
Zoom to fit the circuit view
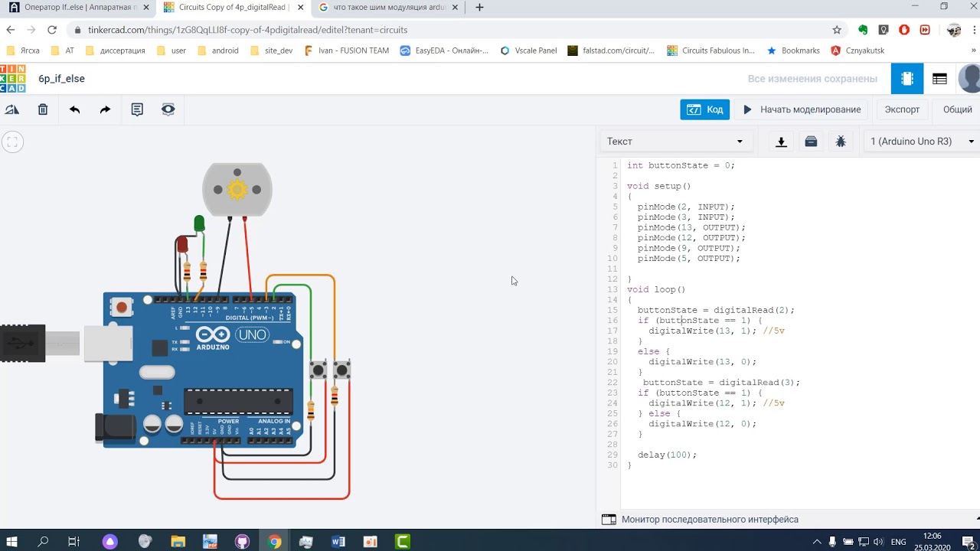(12, 142)
